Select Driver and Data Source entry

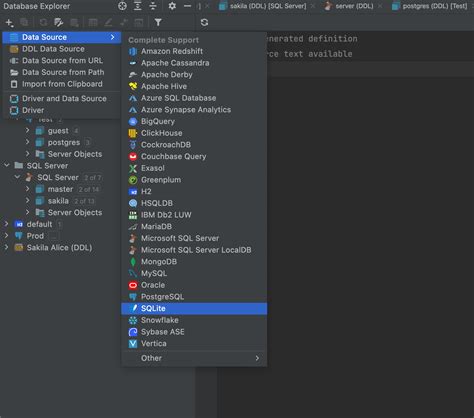pyautogui.click(x=61, y=99)
